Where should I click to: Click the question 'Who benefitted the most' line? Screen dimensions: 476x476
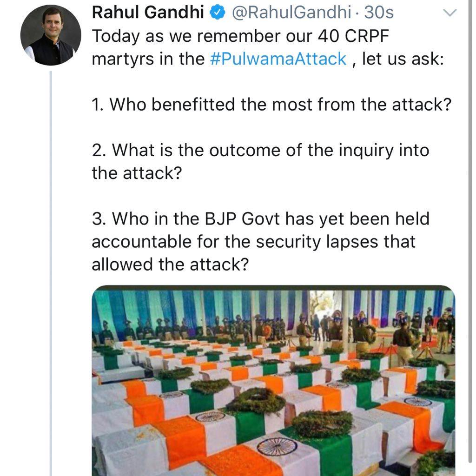(x=271, y=105)
